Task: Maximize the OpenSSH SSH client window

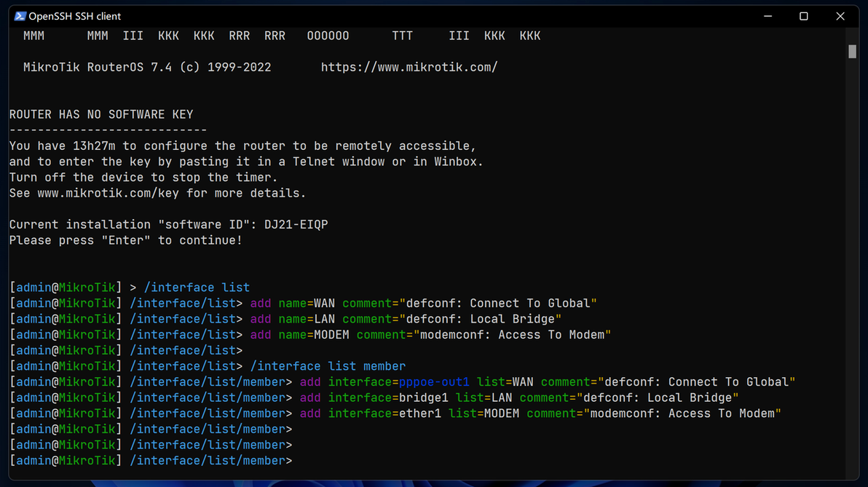Action: (804, 16)
